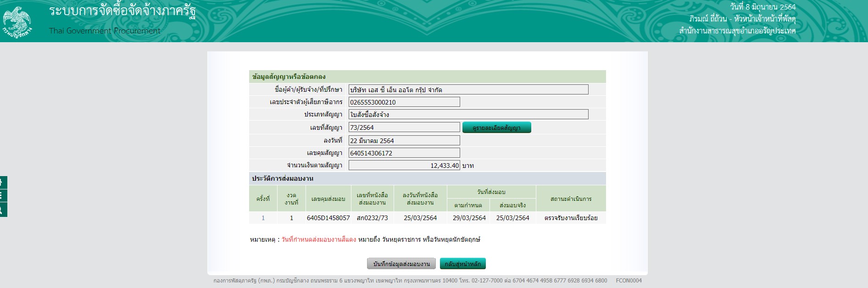The width and height of the screenshot is (868, 288).
Task: Click the contract type field ใบสั่งซื้อสั่งจ้าง
Action: 468,114
